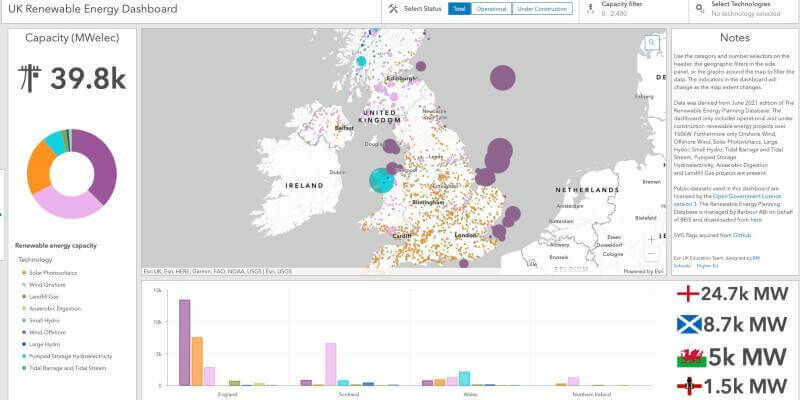Click the Capacity (MWelec) heading
The image size is (800, 400).
(x=72, y=38)
